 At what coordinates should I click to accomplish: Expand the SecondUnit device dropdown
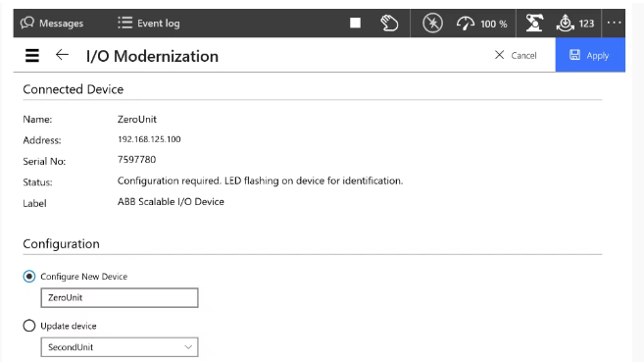coord(120,347)
